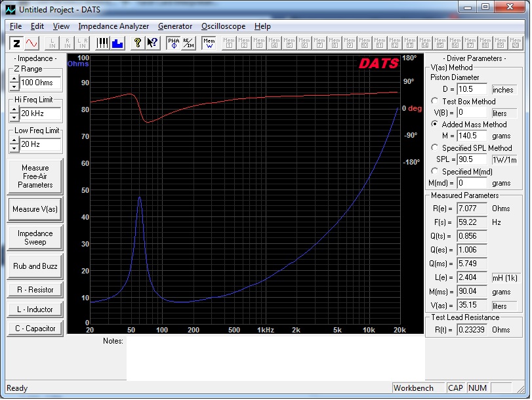Open the Oscilloscope menu

(x=223, y=26)
